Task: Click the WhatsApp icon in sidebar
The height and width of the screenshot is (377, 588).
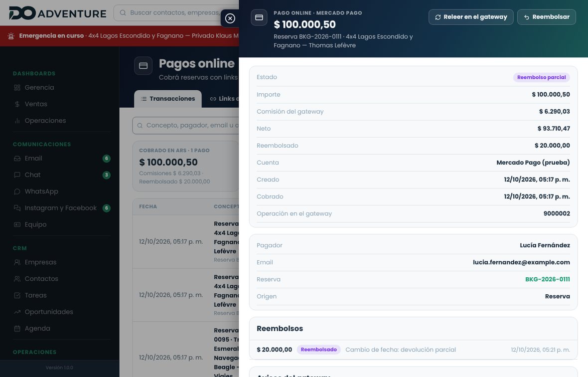Action: 17,191
